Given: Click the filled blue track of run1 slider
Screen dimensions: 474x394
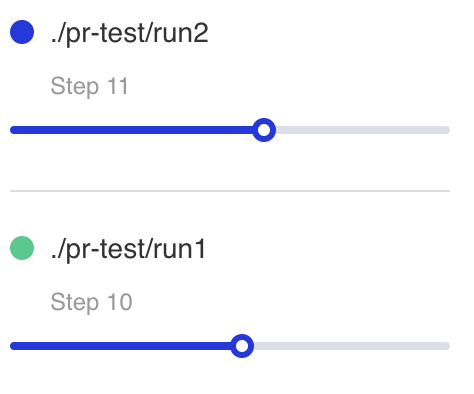Looking at the screenshot, I should (x=120, y=346).
